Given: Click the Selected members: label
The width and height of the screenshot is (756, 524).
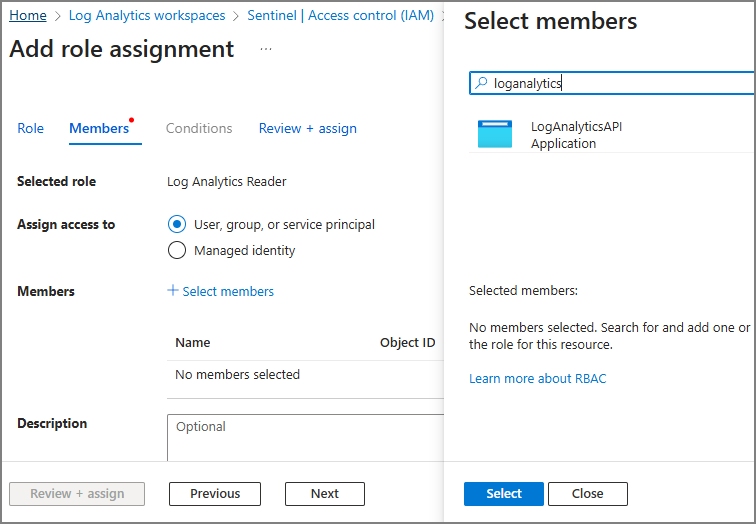Looking at the screenshot, I should (x=523, y=290).
